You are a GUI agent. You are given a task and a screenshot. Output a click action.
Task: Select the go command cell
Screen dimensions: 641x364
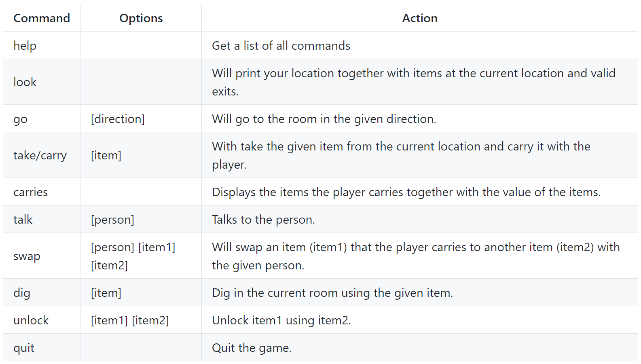click(21, 119)
